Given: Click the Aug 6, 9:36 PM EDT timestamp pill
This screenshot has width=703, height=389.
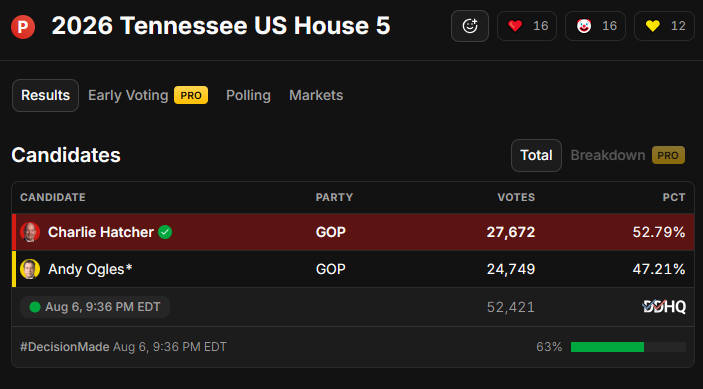Looking at the screenshot, I should [x=95, y=307].
